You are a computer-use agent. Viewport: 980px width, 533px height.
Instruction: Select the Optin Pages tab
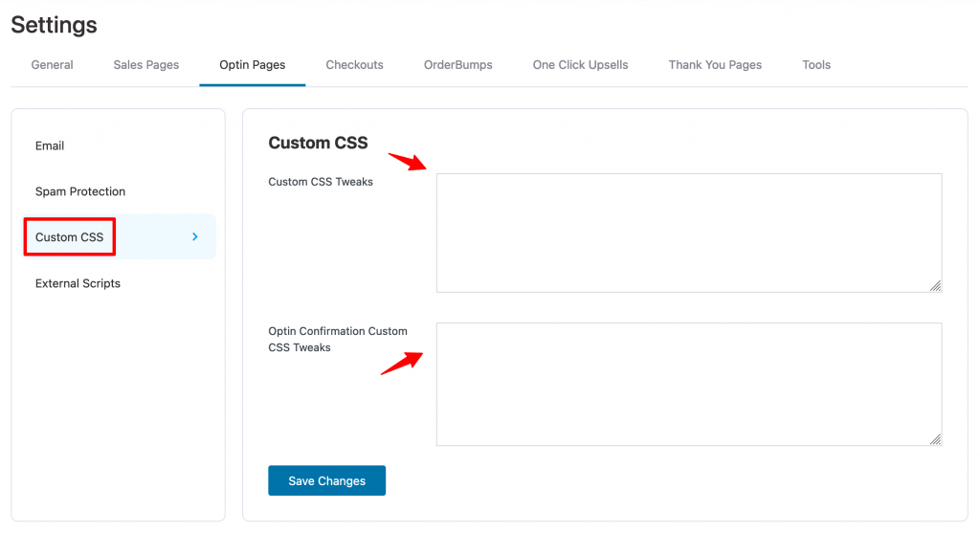(253, 65)
